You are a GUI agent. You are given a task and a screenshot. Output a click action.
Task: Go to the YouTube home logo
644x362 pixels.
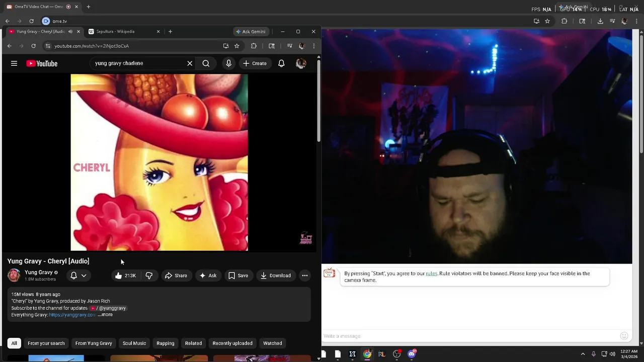pyautogui.click(x=42, y=63)
